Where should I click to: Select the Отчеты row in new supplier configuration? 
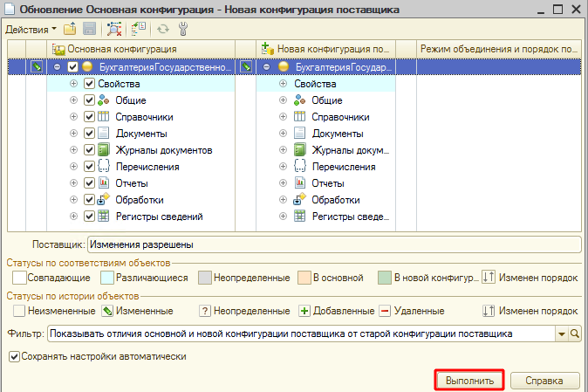click(326, 183)
